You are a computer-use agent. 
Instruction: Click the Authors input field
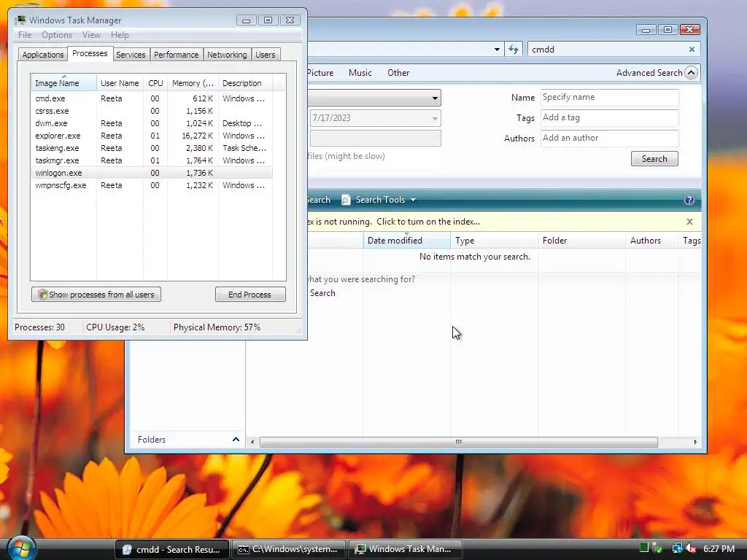609,138
